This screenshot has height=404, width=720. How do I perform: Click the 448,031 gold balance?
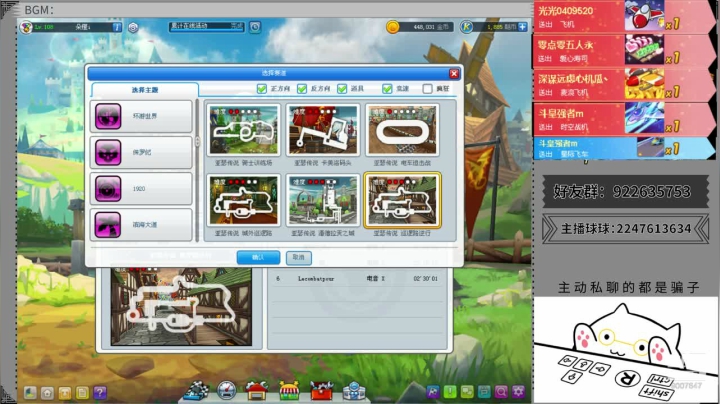(424, 27)
